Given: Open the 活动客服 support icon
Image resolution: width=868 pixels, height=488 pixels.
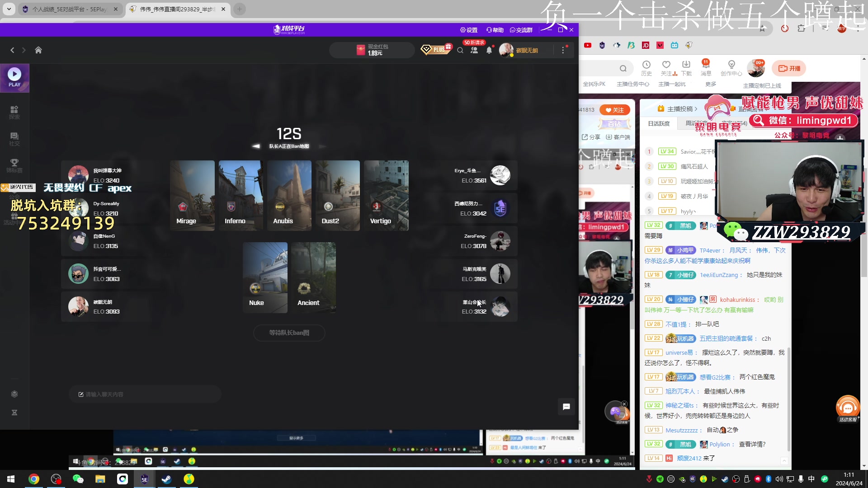Looking at the screenshot, I should (x=848, y=409).
